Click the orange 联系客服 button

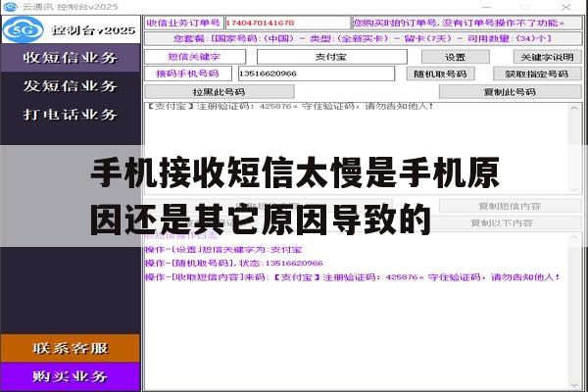[x=71, y=348]
